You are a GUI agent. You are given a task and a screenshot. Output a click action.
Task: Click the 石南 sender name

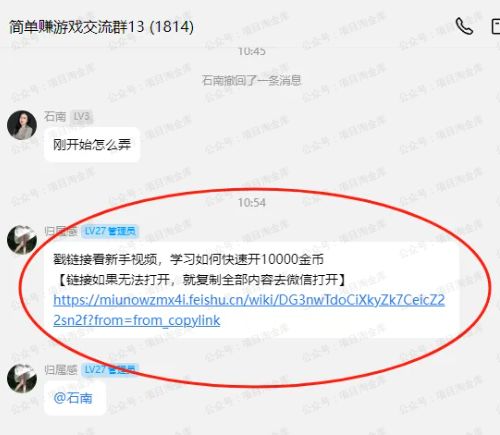[55, 117]
